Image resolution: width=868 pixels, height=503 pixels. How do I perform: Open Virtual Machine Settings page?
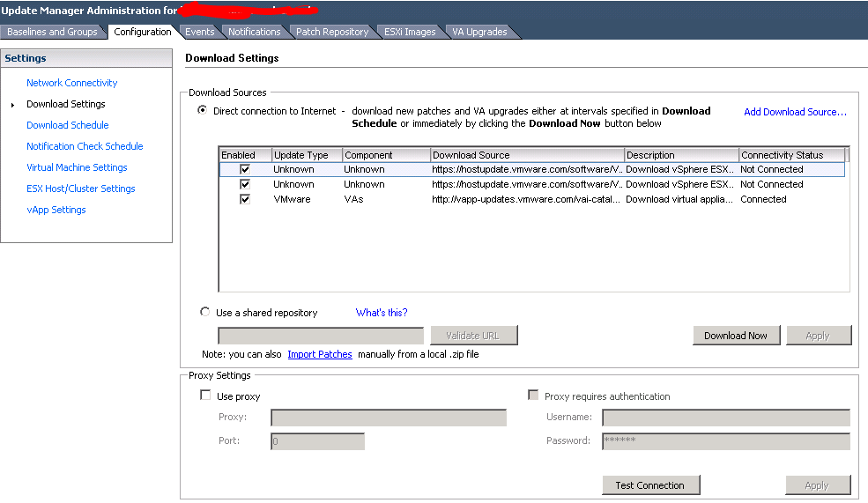pyautogui.click(x=77, y=167)
